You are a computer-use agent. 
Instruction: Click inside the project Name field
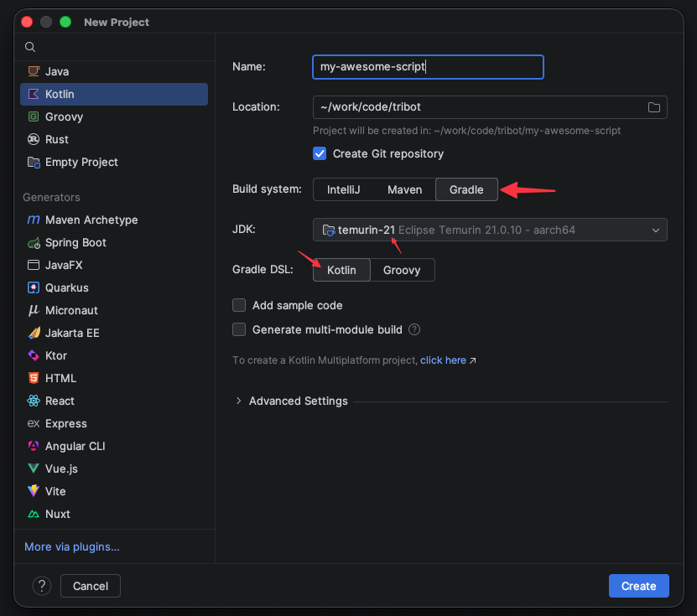coord(428,67)
